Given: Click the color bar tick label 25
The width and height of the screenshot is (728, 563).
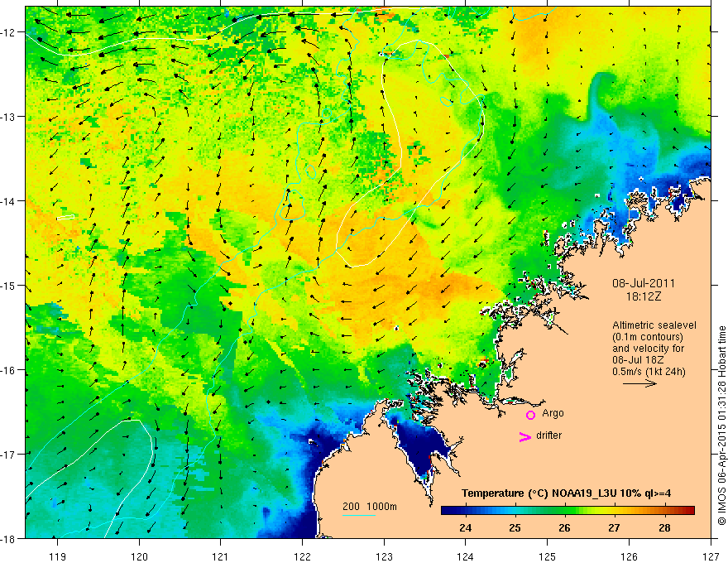Looking at the screenshot, I should tap(515, 527).
